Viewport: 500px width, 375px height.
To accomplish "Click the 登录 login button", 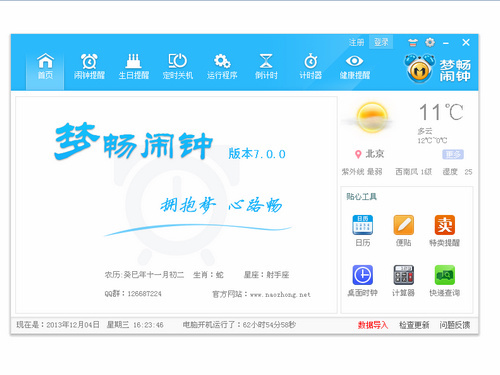I will (x=381, y=42).
